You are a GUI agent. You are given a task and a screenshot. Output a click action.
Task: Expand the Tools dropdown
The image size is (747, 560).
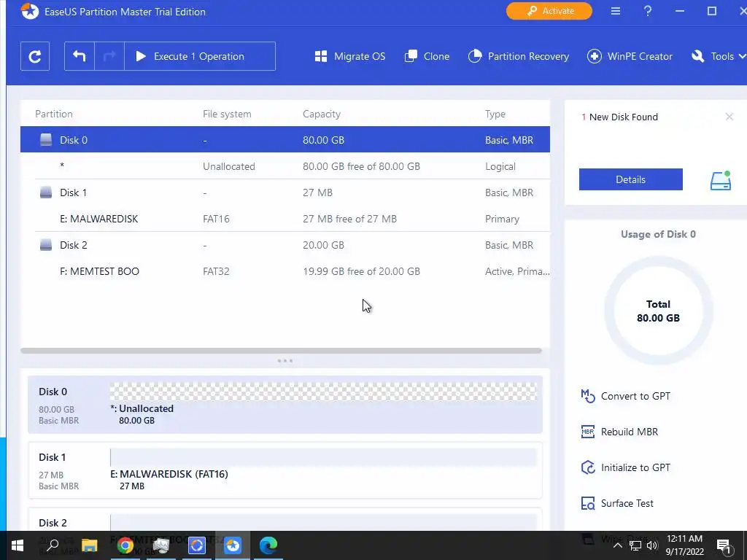(x=719, y=56)
